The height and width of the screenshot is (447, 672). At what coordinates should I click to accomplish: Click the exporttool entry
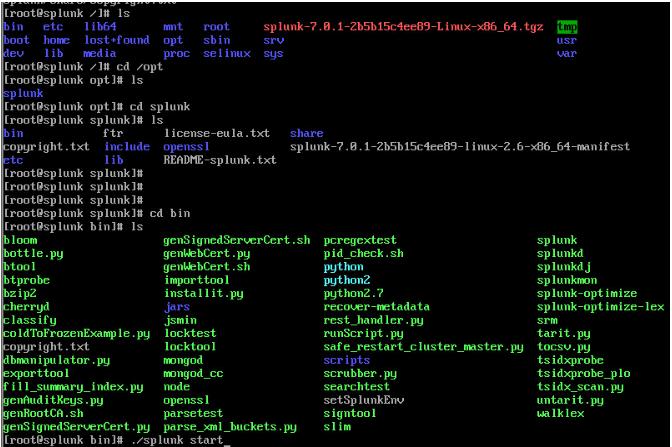pyautogui.click(x=36, y=373)
